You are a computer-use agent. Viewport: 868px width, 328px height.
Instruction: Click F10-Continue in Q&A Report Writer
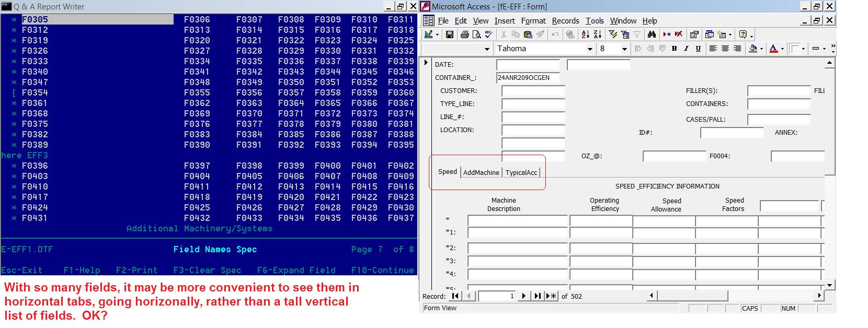pos(382,270)
